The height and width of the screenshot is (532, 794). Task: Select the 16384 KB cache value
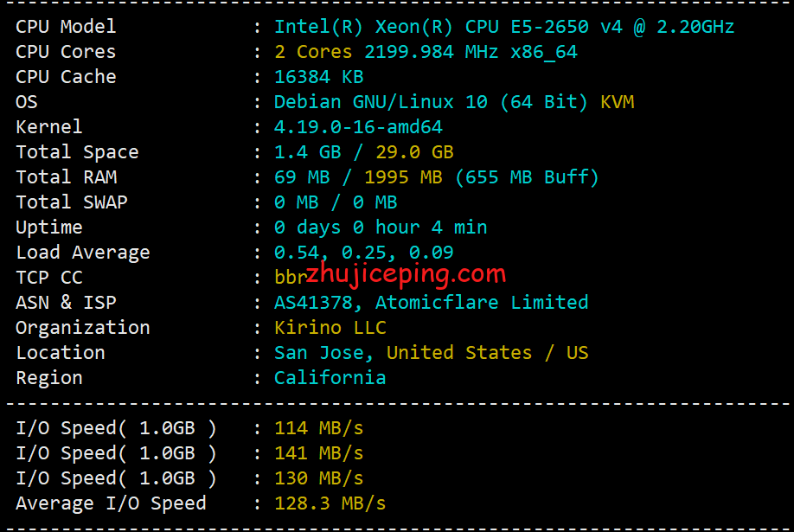[319, 76]
